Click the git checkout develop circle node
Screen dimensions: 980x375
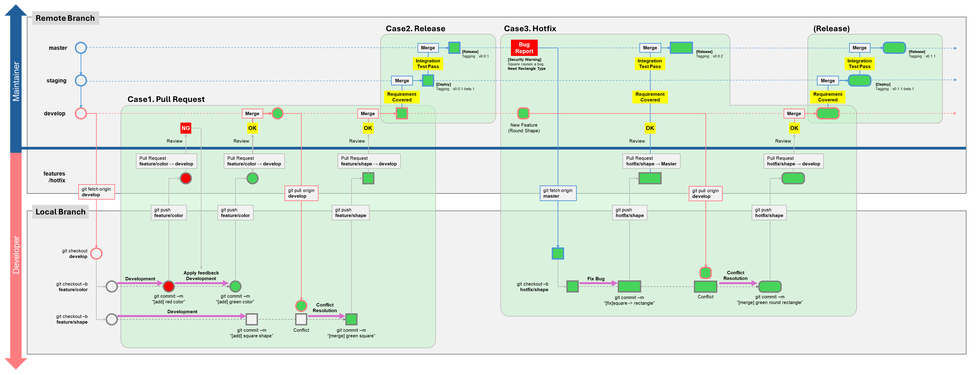tap(96, 253)
